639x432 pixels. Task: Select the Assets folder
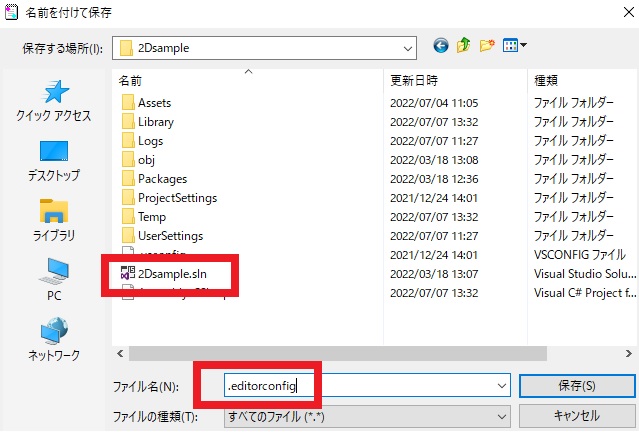(x=155, y=103)
